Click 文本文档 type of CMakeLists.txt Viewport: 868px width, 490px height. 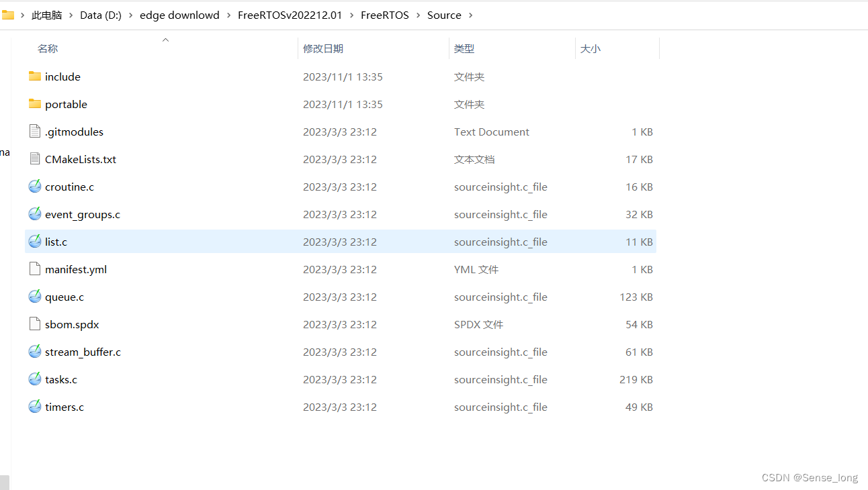[474, 159]
